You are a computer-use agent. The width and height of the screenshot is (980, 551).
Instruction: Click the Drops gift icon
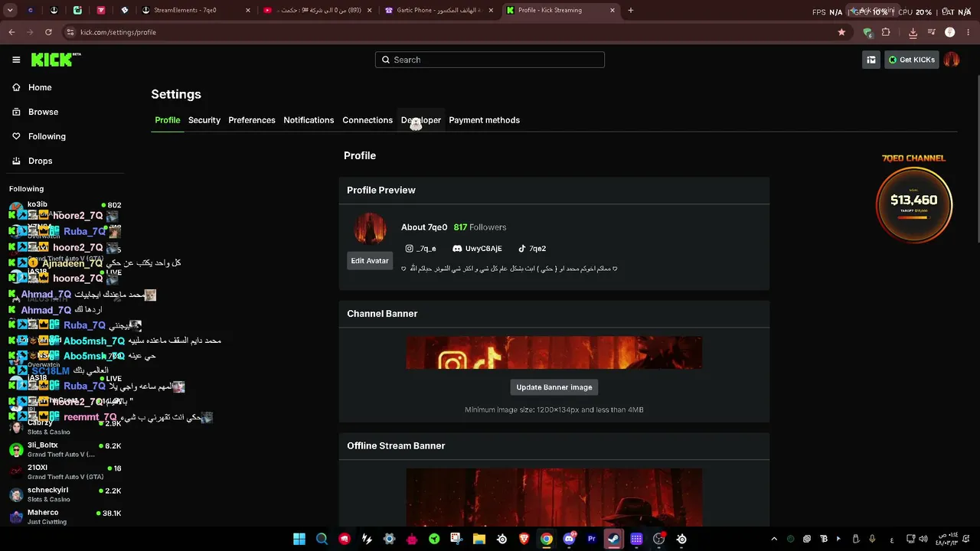click(16, 161)
